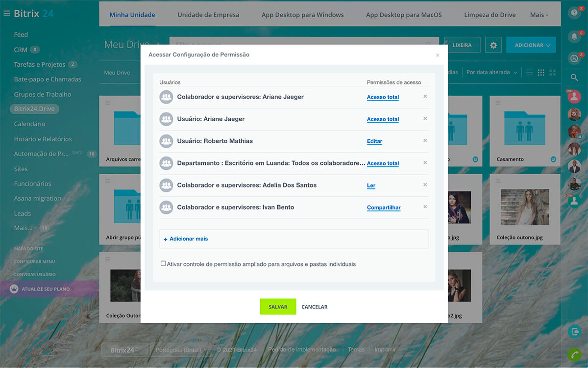
Task: Open the Adicionar dropdown button
Action: 531,45
